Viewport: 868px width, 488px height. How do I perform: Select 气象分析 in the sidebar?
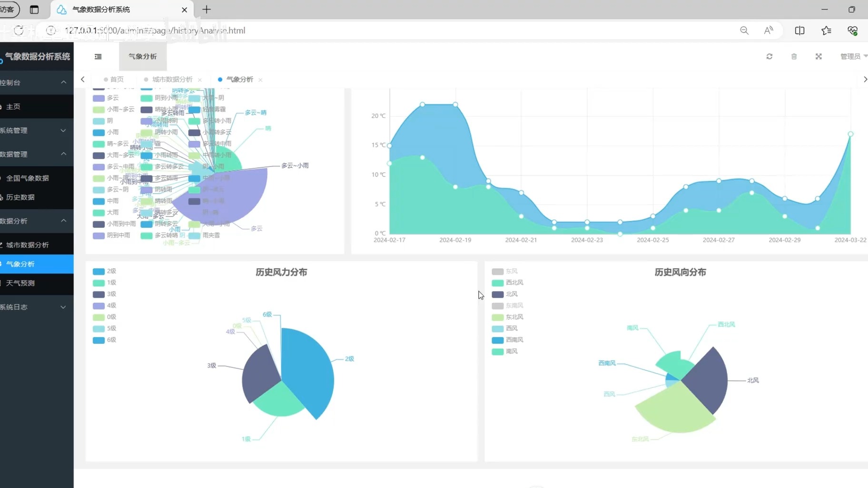pyautogui.click(x=37, y=264)
